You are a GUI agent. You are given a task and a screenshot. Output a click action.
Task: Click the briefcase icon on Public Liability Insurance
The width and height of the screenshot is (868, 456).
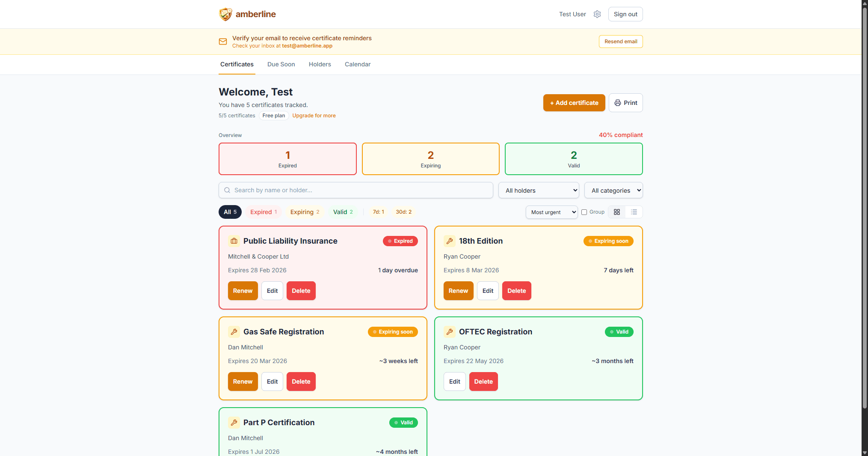[x=234, y=241]
